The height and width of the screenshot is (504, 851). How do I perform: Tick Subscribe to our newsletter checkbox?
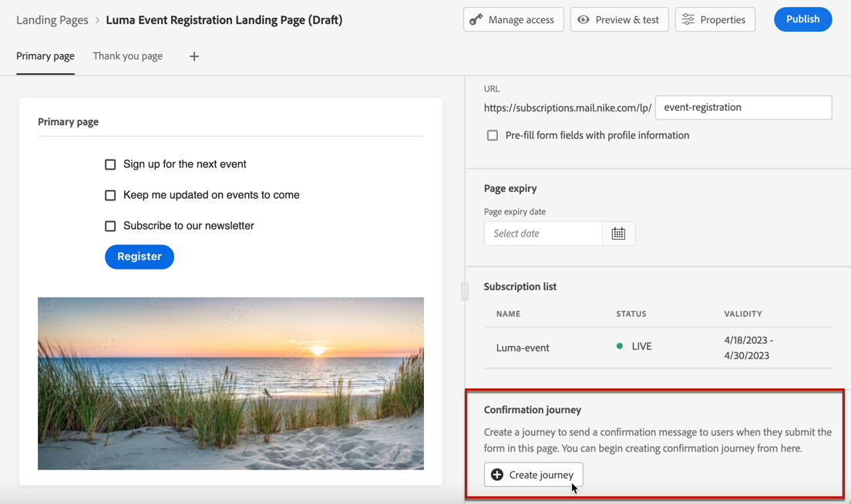tap(110, 226)
